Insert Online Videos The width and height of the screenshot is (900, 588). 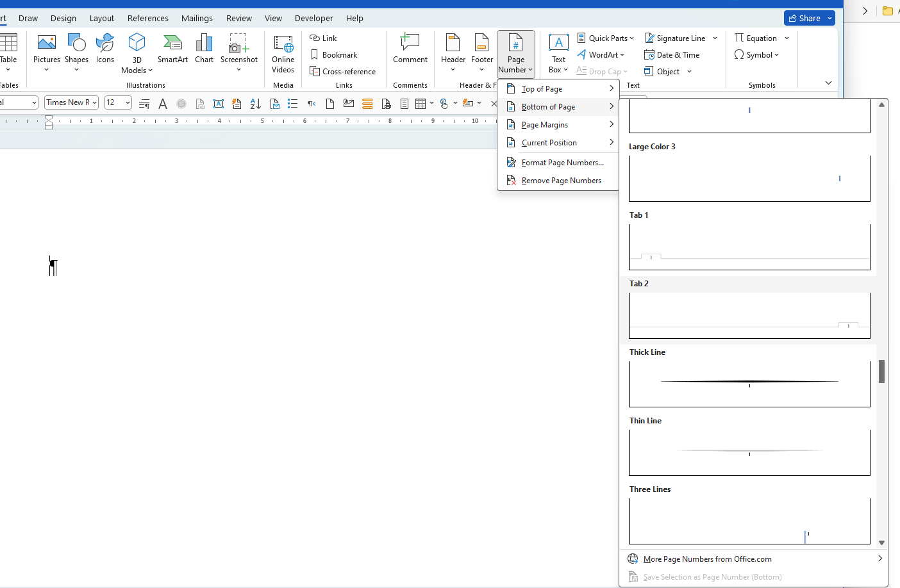(283, 54)
